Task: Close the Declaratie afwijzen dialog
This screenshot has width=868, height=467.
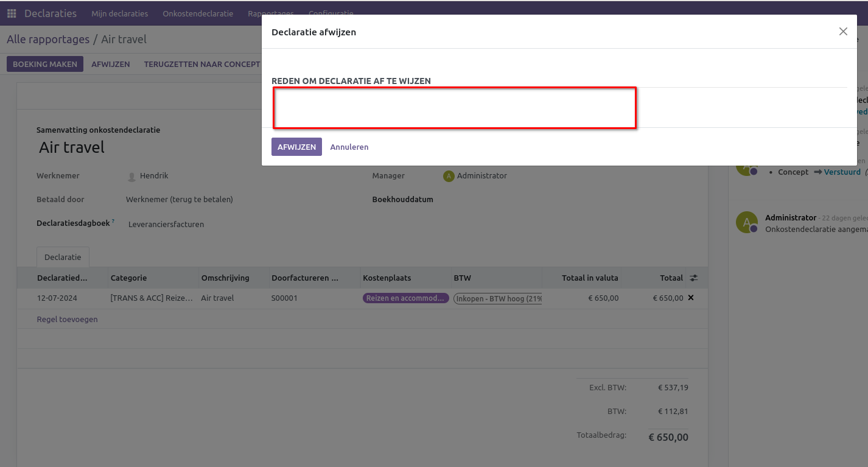Action: click(842, 32)
